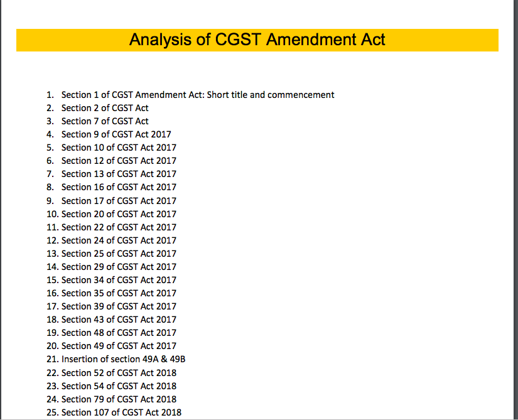The image size is (518, 420).
Task: Jump to 'Section 34 of CGST Act 2017'
Action: click(119, 280)
